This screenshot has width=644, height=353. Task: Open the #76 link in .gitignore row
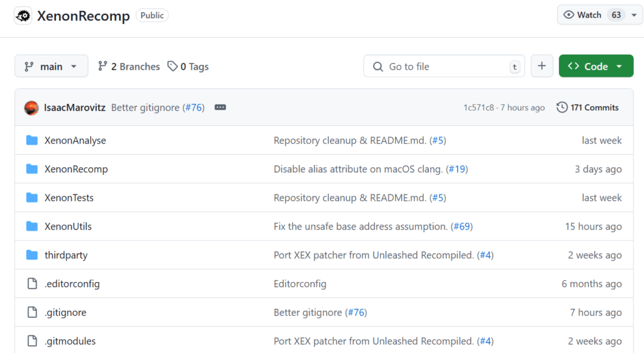pyautogui.click(x=356, y=312)
